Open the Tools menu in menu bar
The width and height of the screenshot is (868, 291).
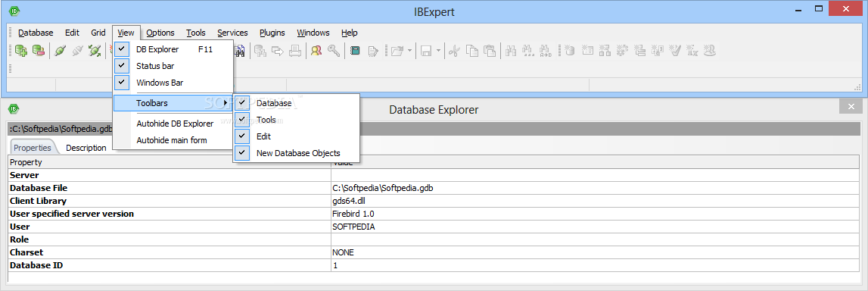coord(196,33)
